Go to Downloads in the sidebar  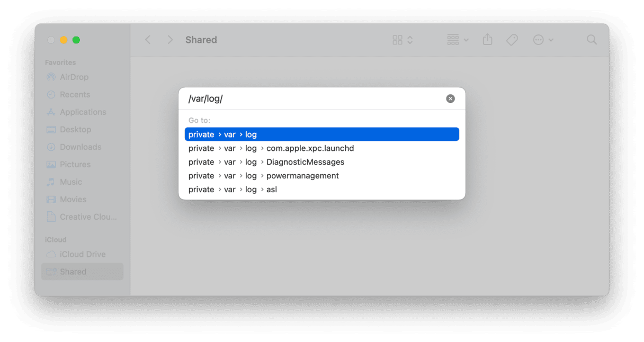(x=80, y=147)
